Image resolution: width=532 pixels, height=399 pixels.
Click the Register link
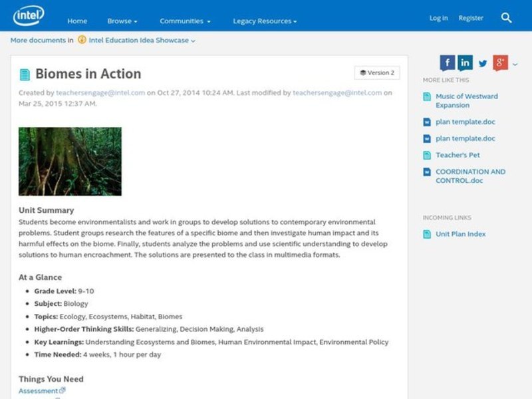coord(471,18)
